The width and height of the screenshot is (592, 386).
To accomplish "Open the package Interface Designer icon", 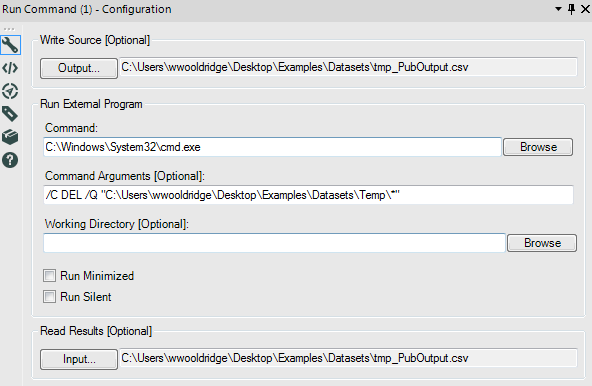I will point(10,137).
